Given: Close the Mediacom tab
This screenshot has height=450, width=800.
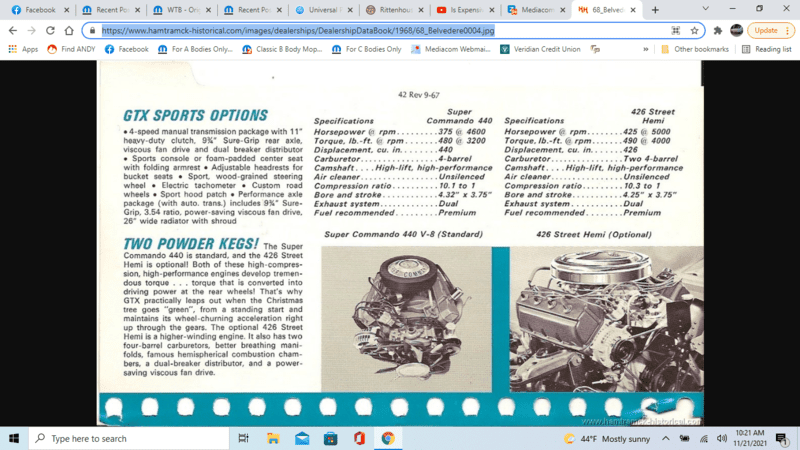Looking at the screenshot, I should (x=562, y=10).
